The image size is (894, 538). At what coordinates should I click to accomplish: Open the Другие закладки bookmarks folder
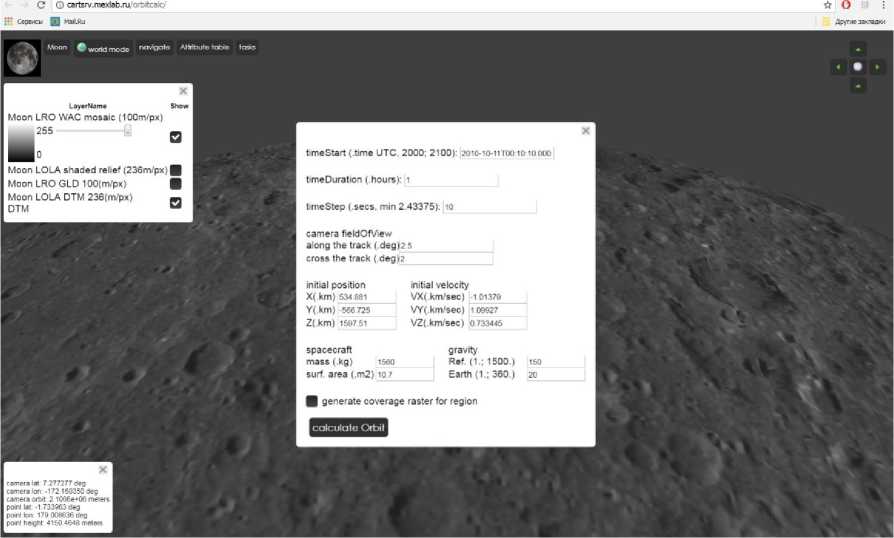[x=854, y=22]
